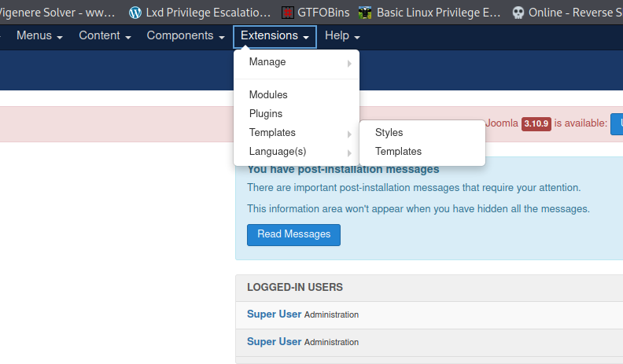
Task: Select Plugins from the Extensions menu
Action: click(x=266, y=114)
